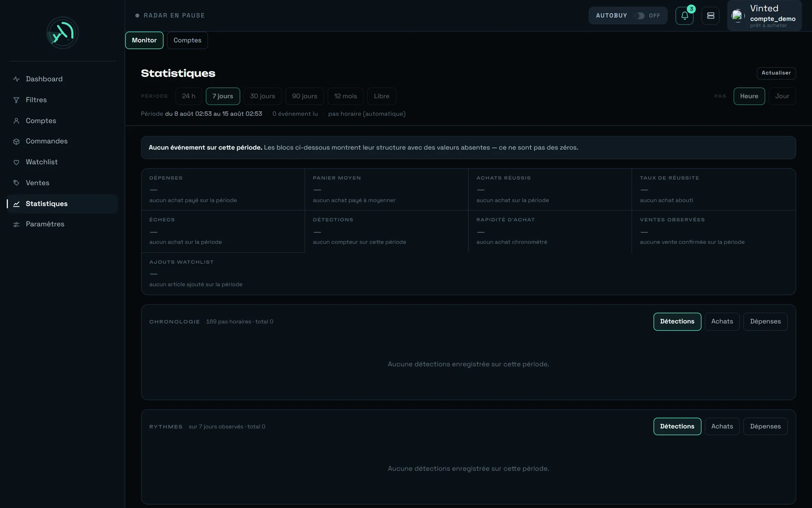Click the Commandes box icon
The height and width of the screenshot is (508, 812).
tap(16, 141)
